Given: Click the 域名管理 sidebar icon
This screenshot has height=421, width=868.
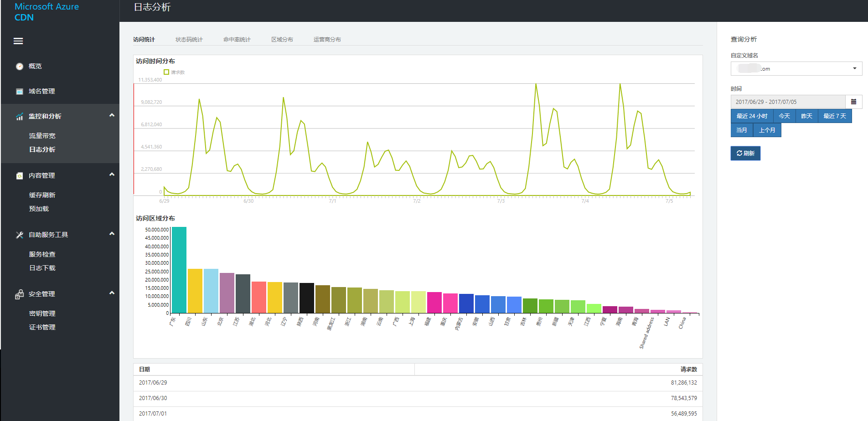Looking at the screenshot, I should [20, 92].
